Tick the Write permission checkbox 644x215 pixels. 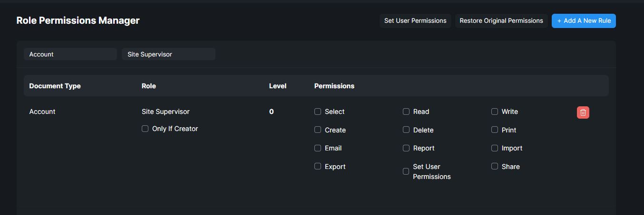[x=495, y=112]
